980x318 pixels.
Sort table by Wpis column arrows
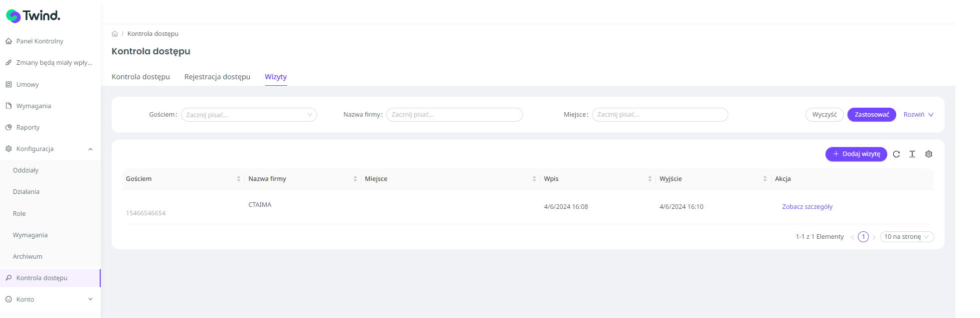point(650,179)
